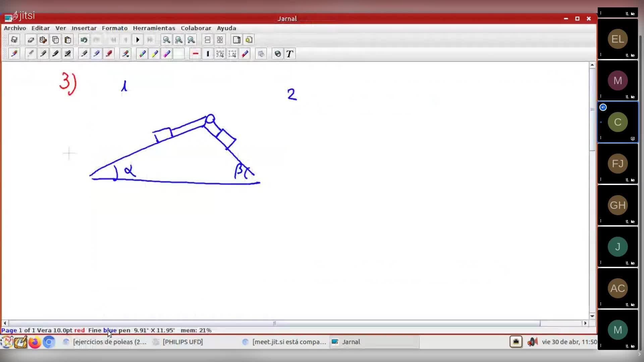Viewport: 644px width, 362px height.
Task: Open the Herramientas menu
Action: [154, 28]
